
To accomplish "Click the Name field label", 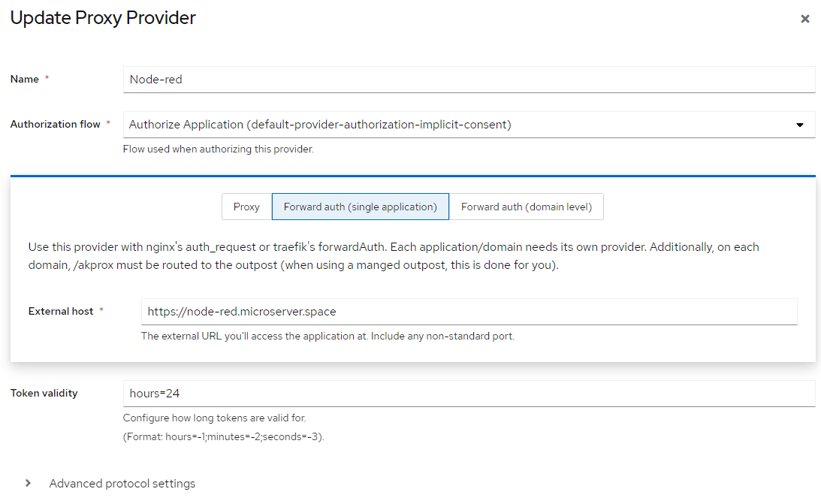I will click(25, 79).
